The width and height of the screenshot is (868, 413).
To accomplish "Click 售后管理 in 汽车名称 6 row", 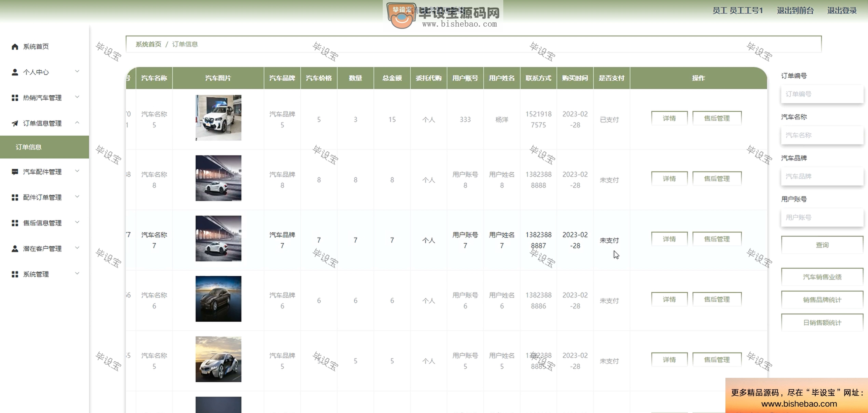I will click(717, 299).
